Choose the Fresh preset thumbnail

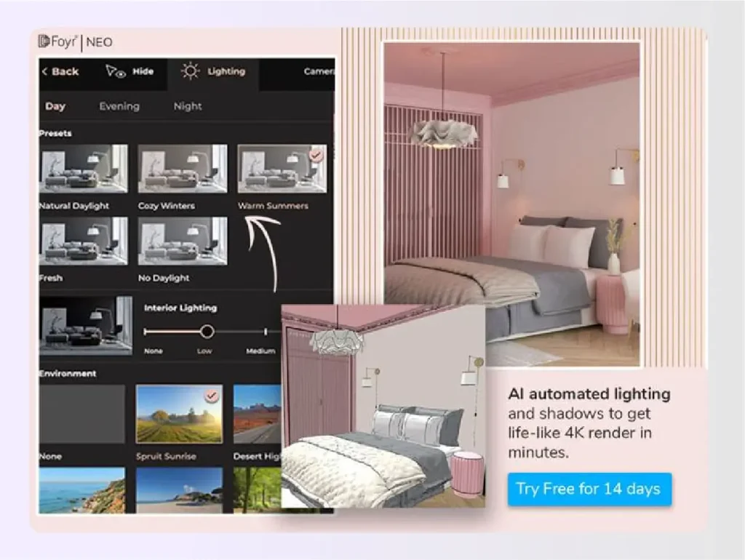[84, 241]
